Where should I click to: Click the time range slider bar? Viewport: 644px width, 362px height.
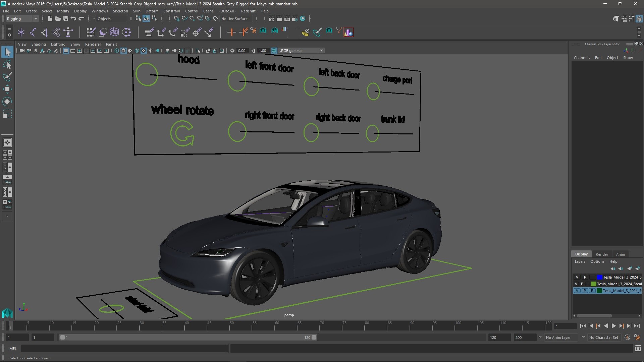188,338
